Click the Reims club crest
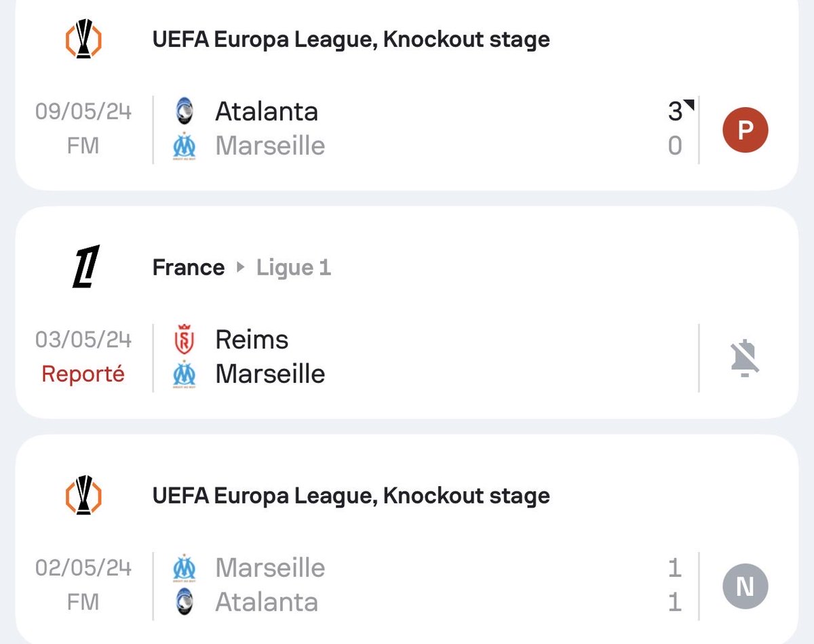 click(184, 340)
